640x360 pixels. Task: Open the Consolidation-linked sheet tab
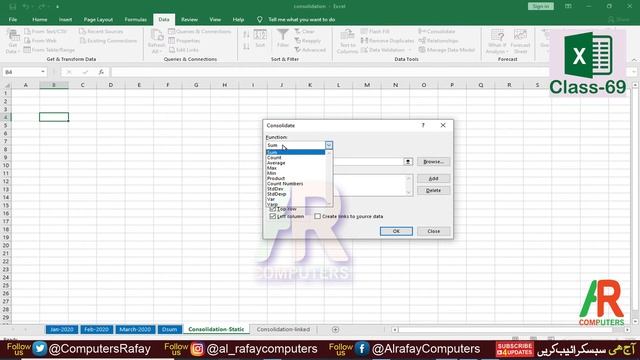pyautogui.click(x=283, y=329)
